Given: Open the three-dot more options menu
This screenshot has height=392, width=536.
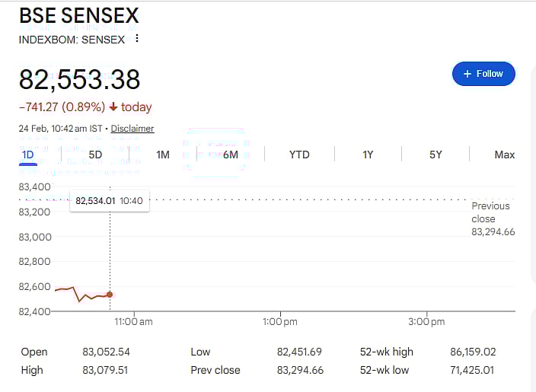Looking at the screenshot, I should (x=137, y=39).
